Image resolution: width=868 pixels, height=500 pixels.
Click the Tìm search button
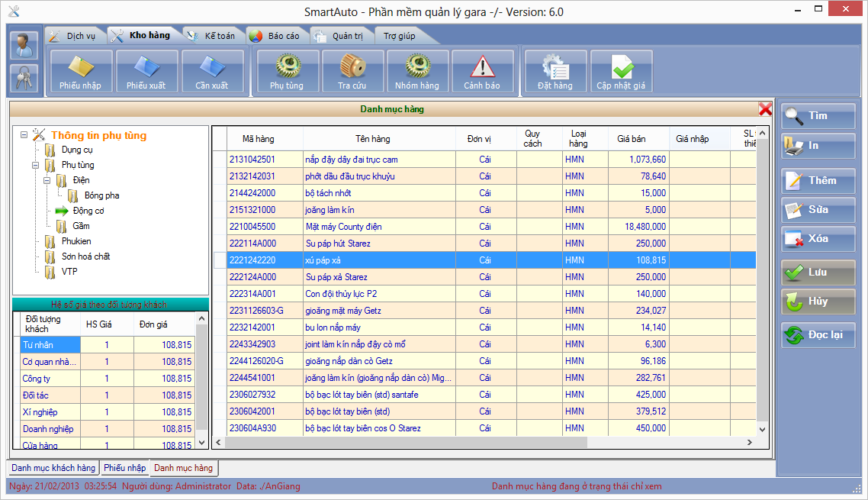tap(818, 116)
